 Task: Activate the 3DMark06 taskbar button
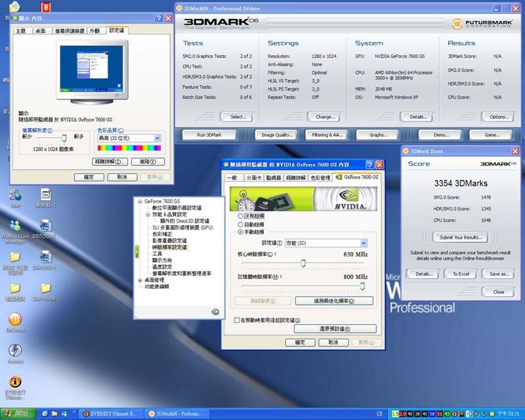(x=177, y=414)
